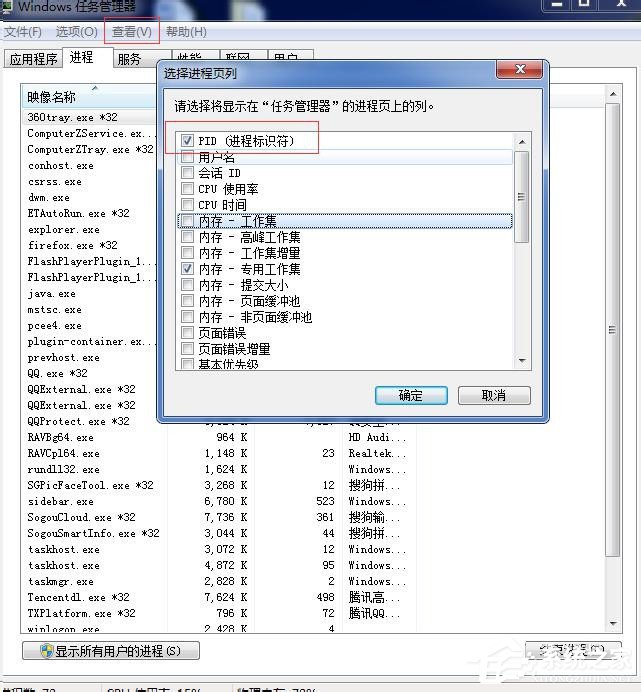641x692 pixels.
Task: Check 内存 - 非页面缓冲池 checkbox
Action: click(x=187, y=317)
